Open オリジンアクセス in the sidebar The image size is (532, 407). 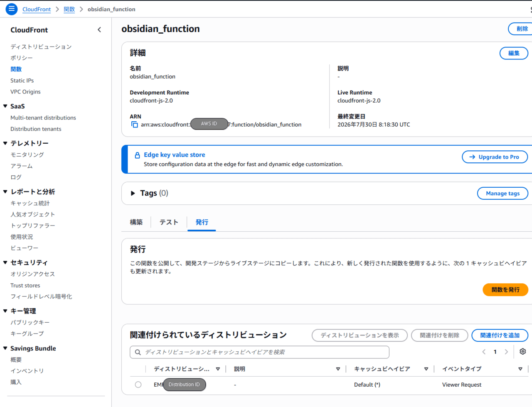coord(33,274)
